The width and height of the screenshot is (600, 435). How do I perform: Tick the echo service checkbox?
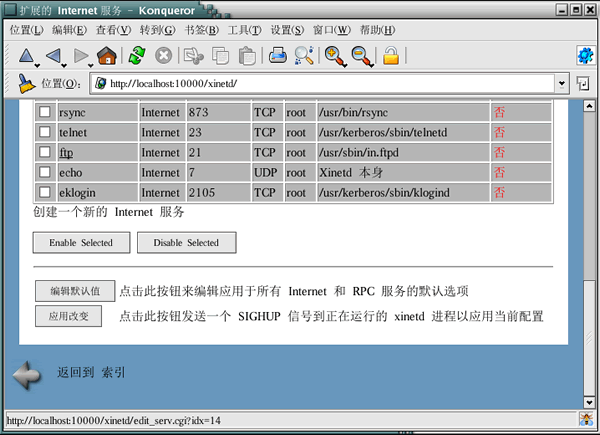click(45, 172)
